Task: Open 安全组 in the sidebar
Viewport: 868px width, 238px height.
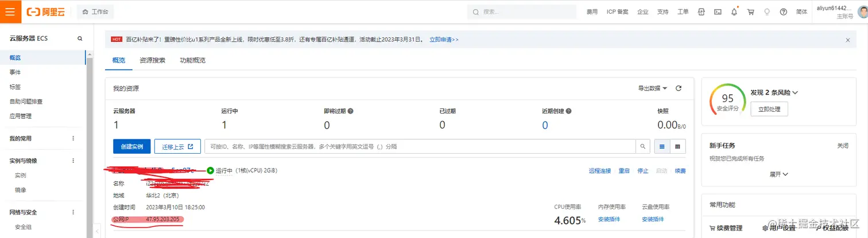Action: coord(24,227)
